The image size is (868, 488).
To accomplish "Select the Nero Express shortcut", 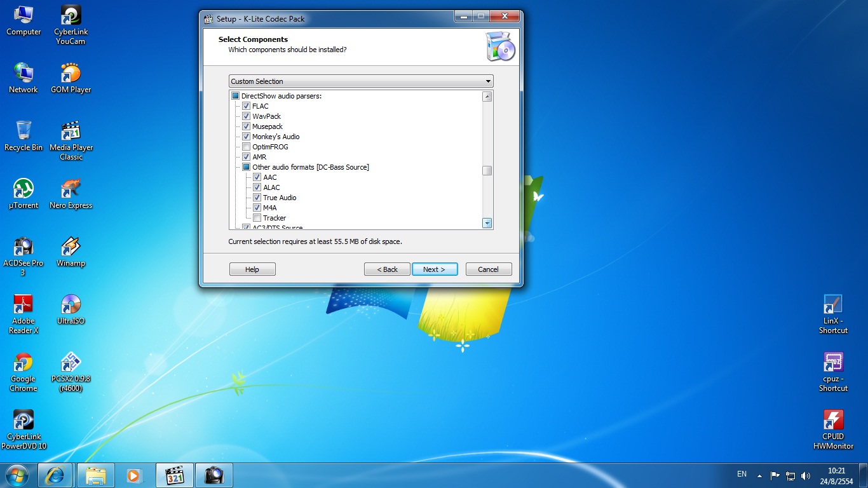I will pos(71,194).
